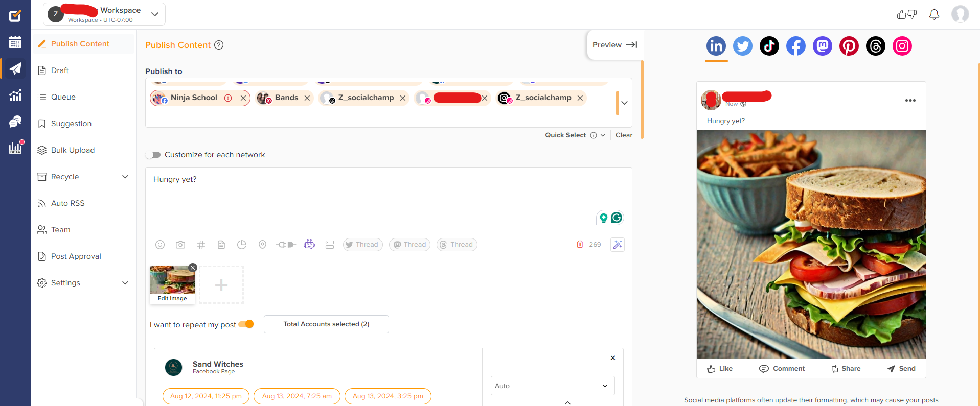980x406 pixels.
Task: Switch the preview to Pinterest
Action: [849, 46]
